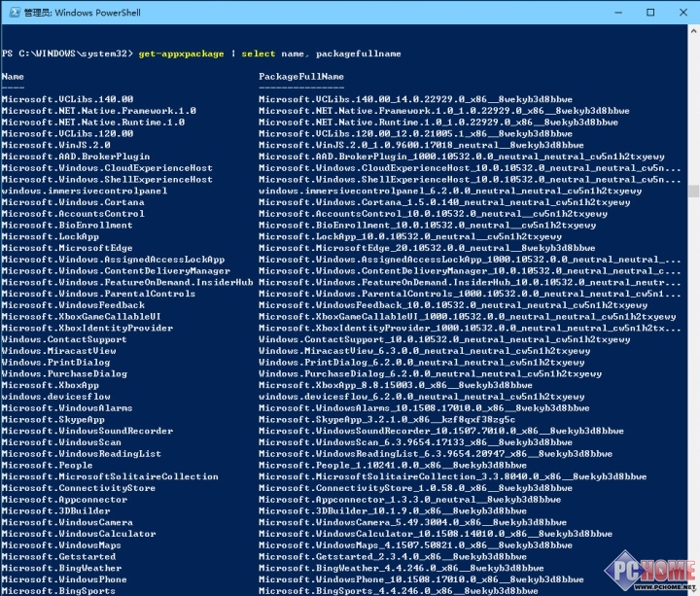Viewport: 700px width, 596px height.
Task: Click the scrollbar up arrow
Action: [x=693, y=31]
